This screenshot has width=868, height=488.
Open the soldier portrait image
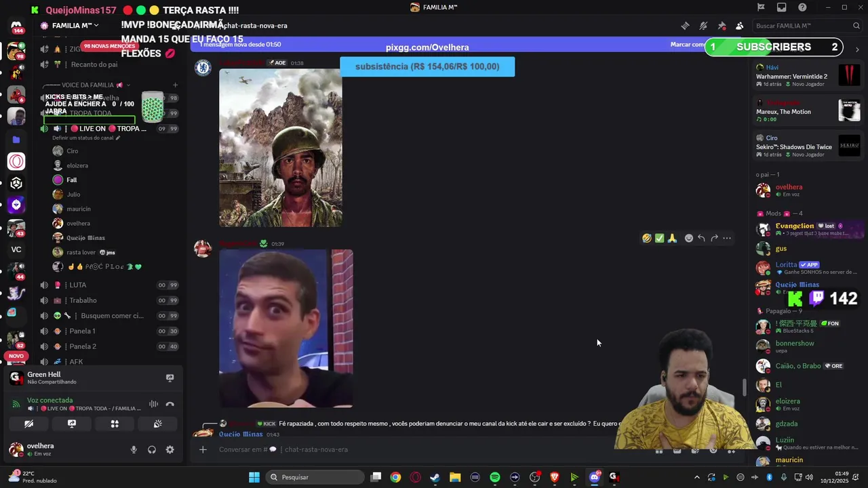tap(281, 148)
